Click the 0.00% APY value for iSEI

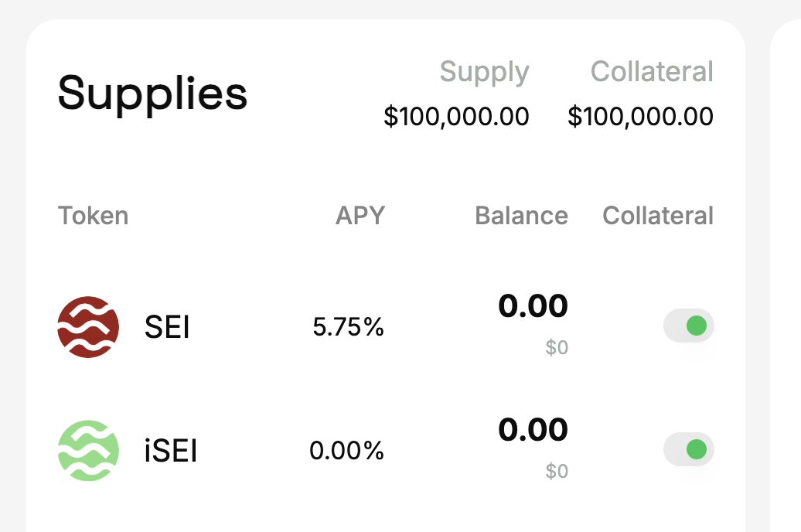tap(347, 451)
